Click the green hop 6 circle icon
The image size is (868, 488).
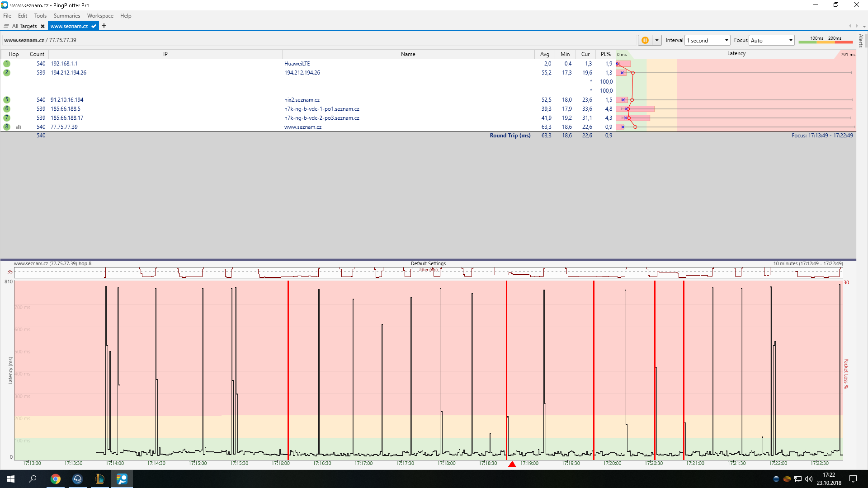point(7,109)
